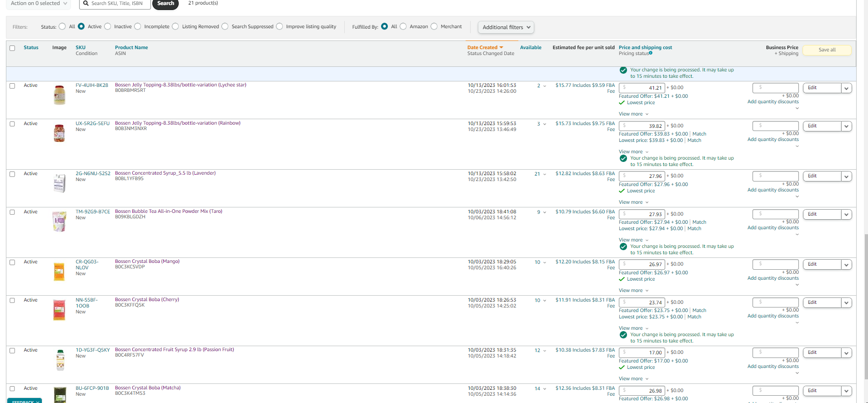Viewport: 868px width, 403px height.
Task: Sort the table by Status column
Action: click(x=31, y=47)
